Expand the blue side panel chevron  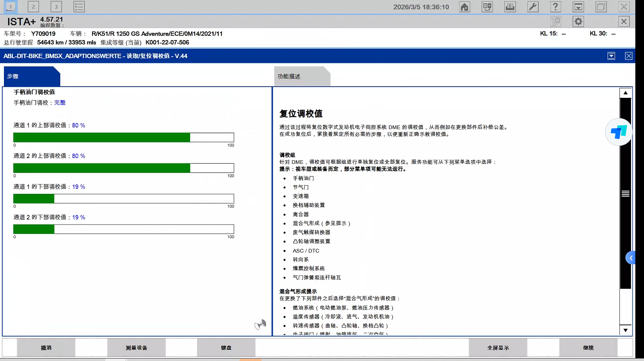tap(631, 258)
